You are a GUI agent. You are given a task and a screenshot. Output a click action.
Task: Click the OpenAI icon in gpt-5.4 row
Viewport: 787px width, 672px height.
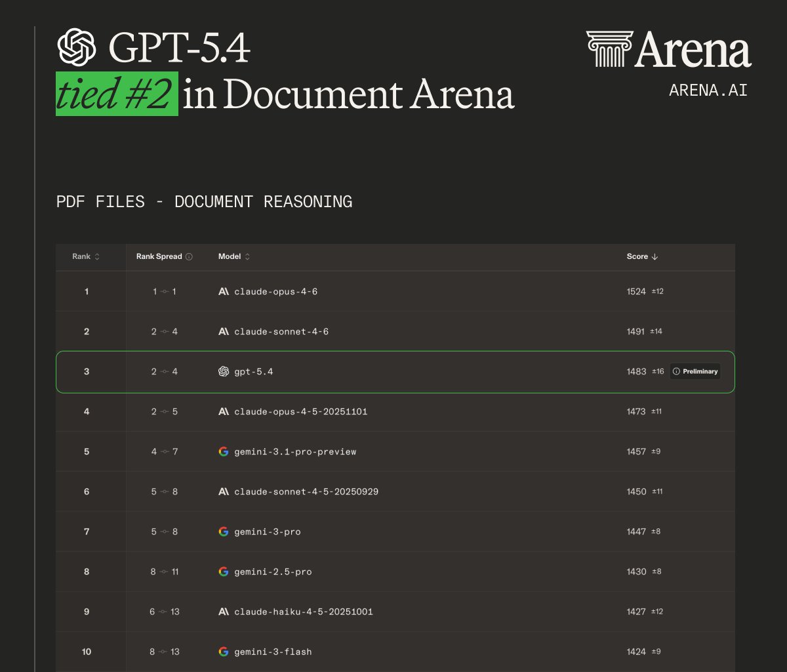point(224,371)
